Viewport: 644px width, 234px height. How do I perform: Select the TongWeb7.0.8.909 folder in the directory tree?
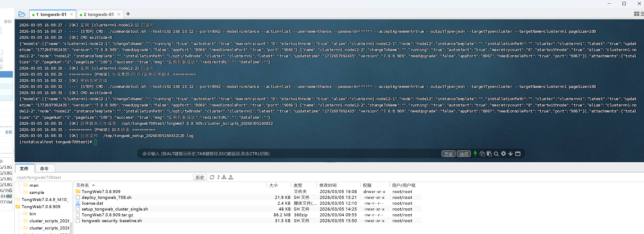[x=41, y=207]
